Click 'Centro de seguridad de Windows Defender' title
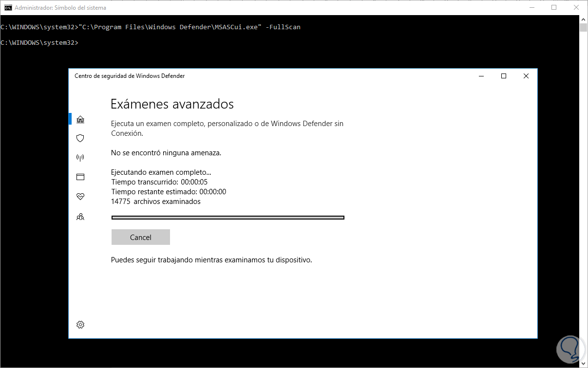The width and height of the screenshot is (588, 368). point(130,76)
